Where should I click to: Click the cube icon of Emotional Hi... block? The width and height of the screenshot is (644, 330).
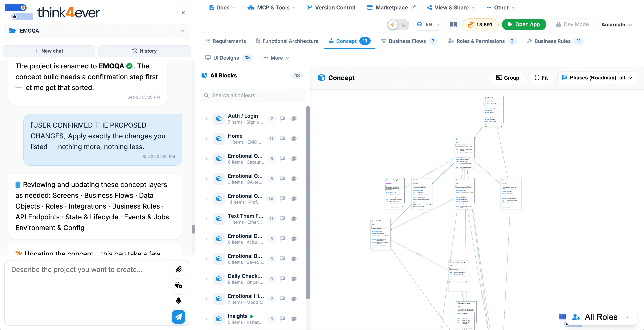tap(219, 299)
